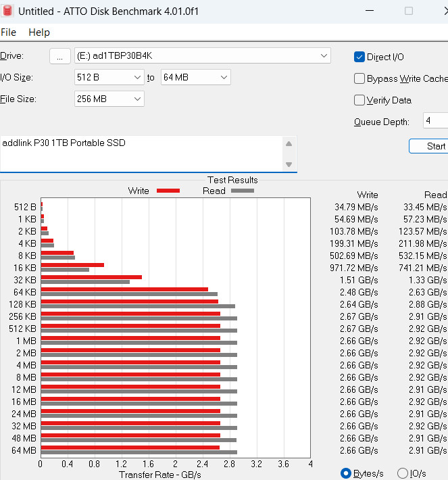Click the drive browse "..." button
Viewport: 448px width, 480px height.
tap(60, 56)
